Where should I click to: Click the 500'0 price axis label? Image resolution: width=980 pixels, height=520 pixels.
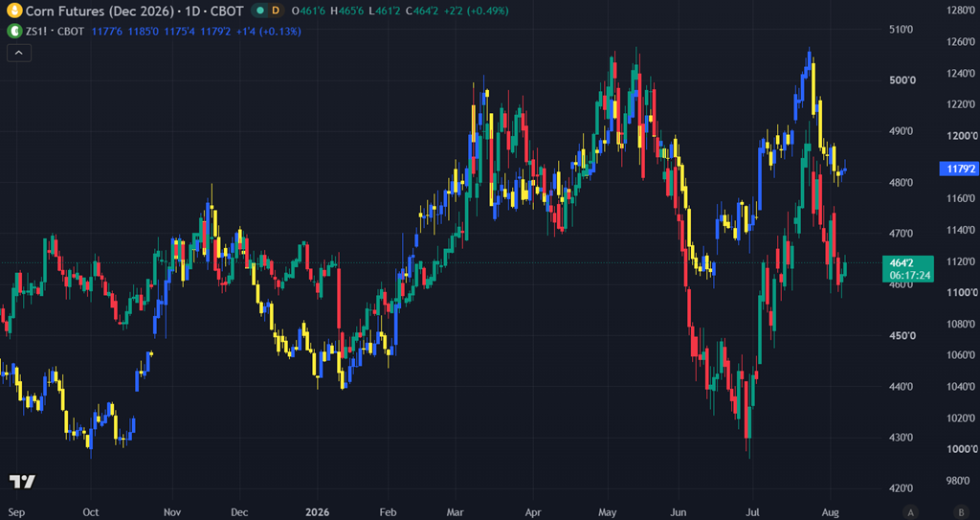pyautogui.click(x=903, y=80)
